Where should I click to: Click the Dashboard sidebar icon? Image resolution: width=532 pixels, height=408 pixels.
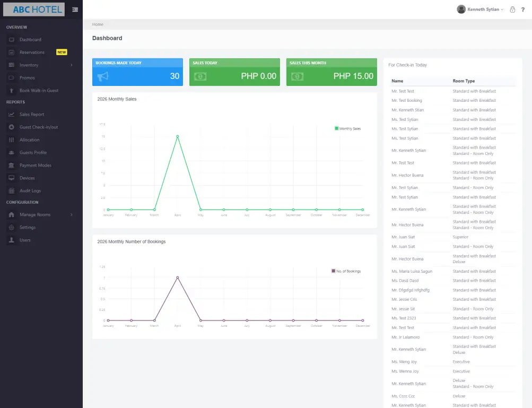12,40
